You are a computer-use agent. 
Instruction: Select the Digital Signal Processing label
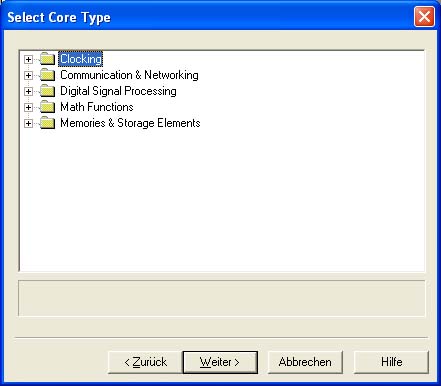118,91
